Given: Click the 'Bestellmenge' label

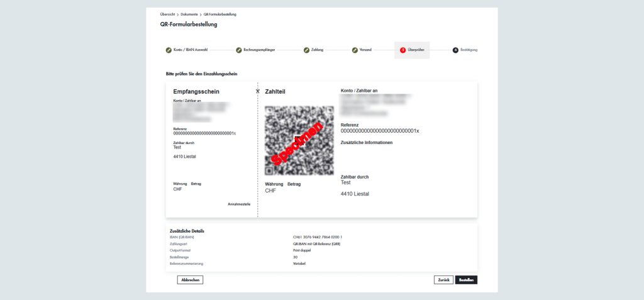Looking at the screenshot, I should click(179, 257).
